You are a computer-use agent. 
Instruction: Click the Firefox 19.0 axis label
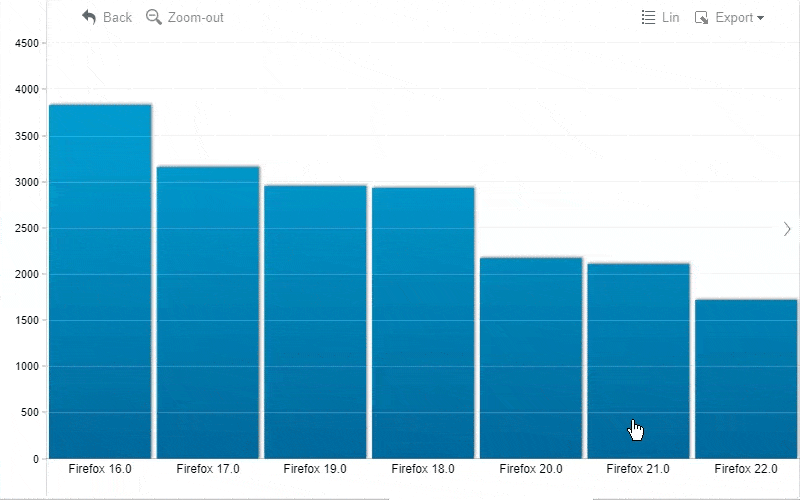point(315,469)
